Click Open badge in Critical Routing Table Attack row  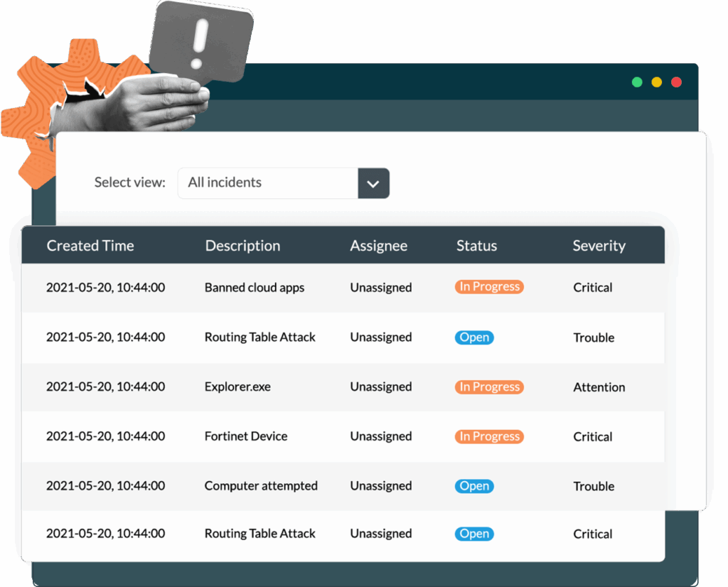coord(474,534)
